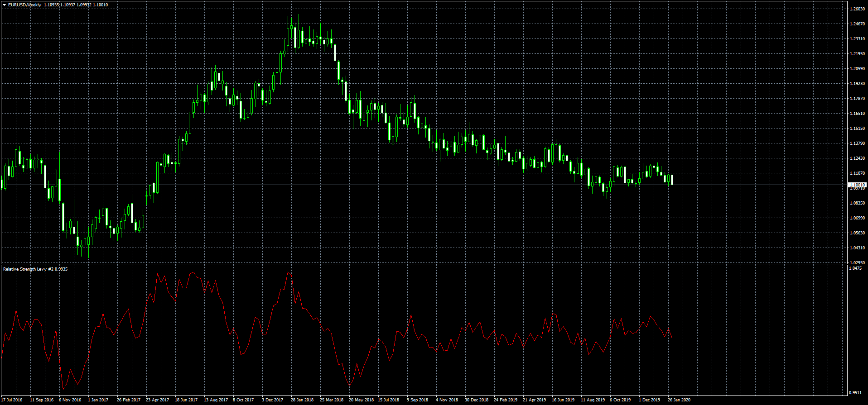Click the 1.24670 price axis label
The height and width of the screenshot is (405, 868).
tap(858, 24)
